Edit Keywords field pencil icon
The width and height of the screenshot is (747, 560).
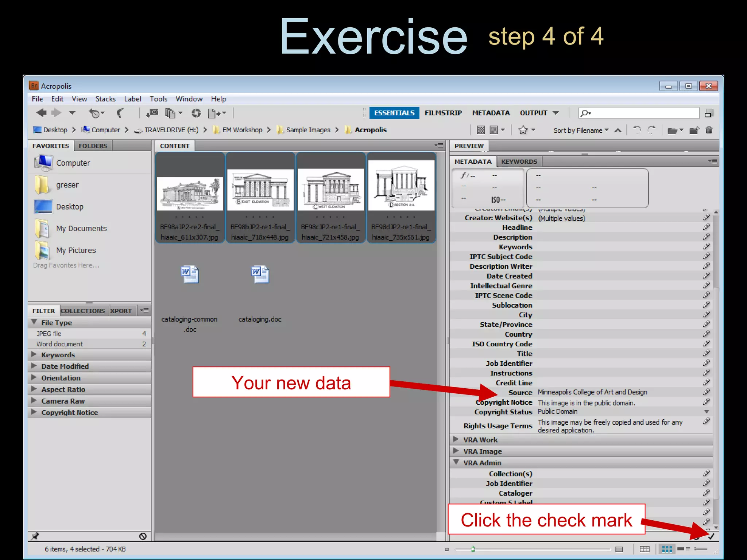pyautogui.click(x=706, y=246)
